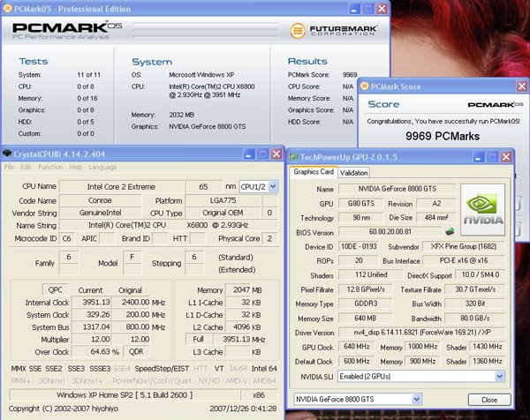Click the Subvendor XFX Pine Group field
Screen dimensions: 530x420
pyautogui.click(x=464, y=246)
